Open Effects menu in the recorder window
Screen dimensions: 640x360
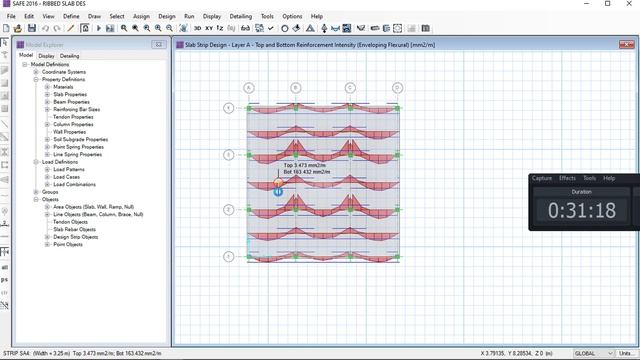(567, 178)
